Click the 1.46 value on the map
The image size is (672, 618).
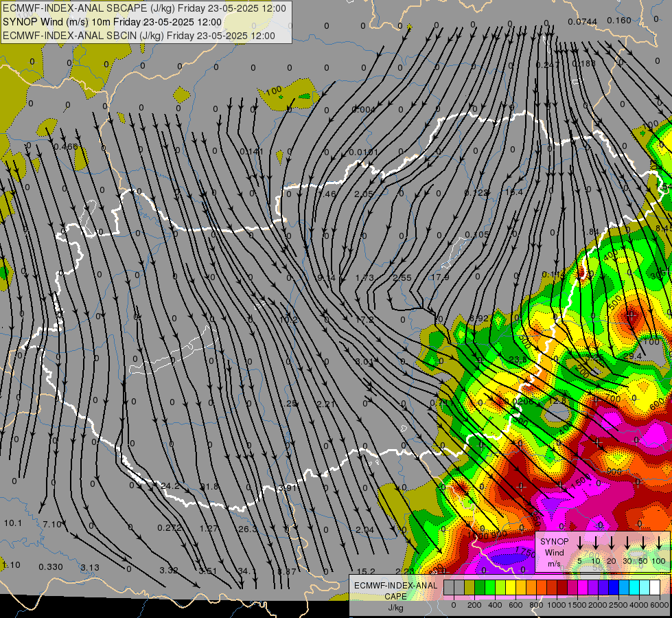click(327, 194)
